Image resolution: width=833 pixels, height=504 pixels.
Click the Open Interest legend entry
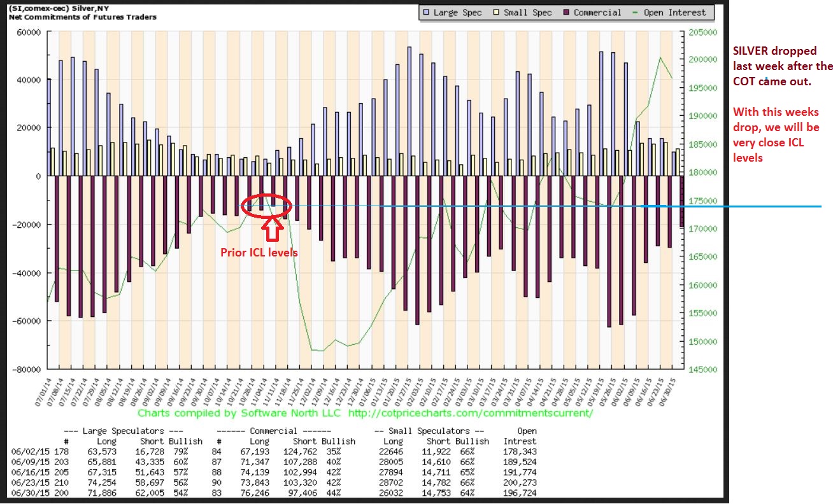click(669, 12)
